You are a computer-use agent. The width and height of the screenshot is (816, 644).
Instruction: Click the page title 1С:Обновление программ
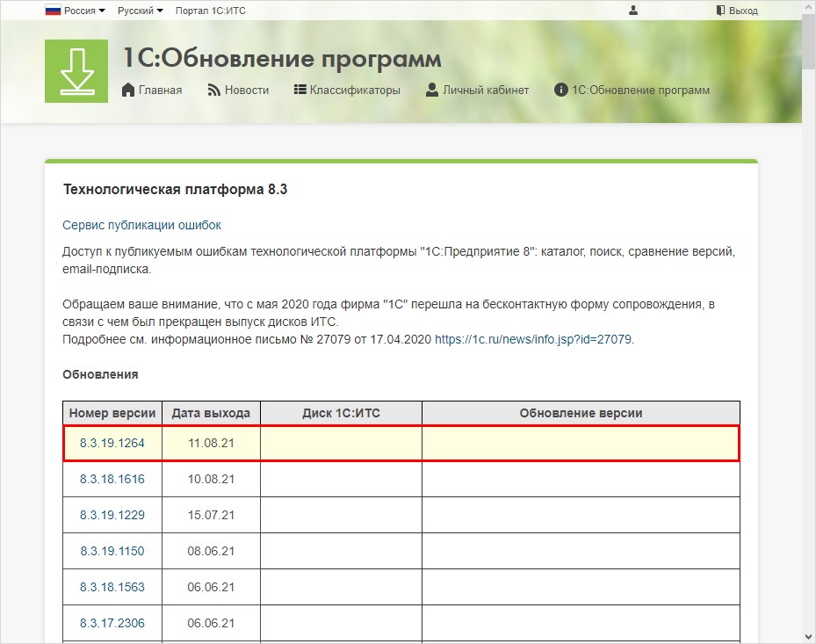click(x=282, y=59)
